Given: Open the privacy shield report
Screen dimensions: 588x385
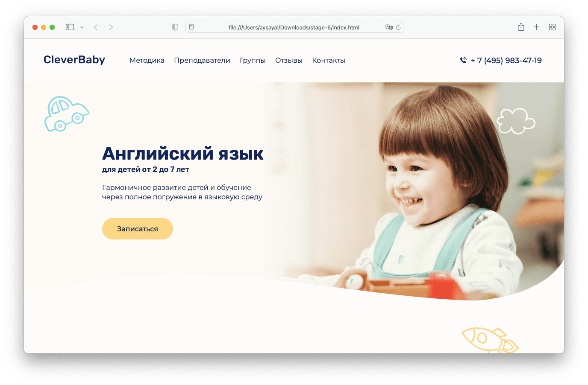Looking at the screenshot, I should 175,27.
